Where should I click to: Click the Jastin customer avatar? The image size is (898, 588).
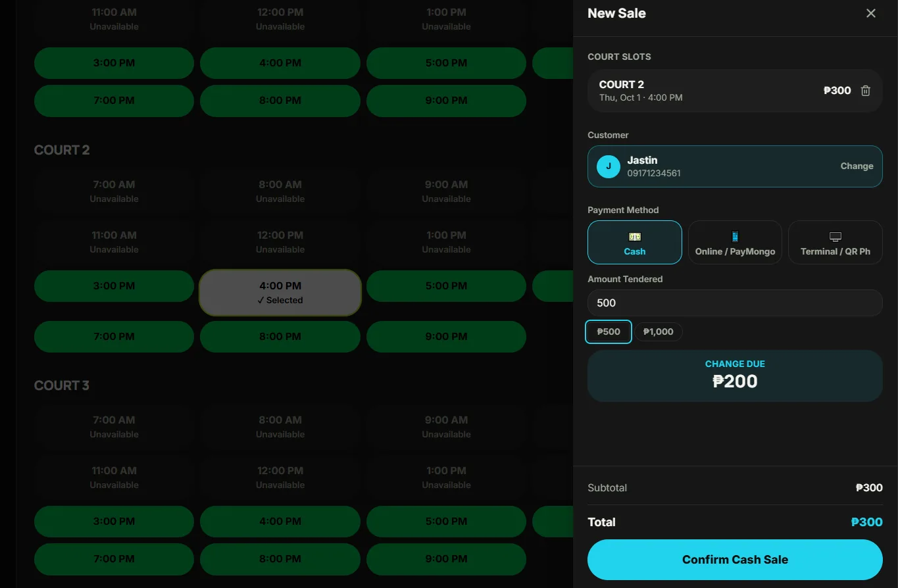[609, 166]
